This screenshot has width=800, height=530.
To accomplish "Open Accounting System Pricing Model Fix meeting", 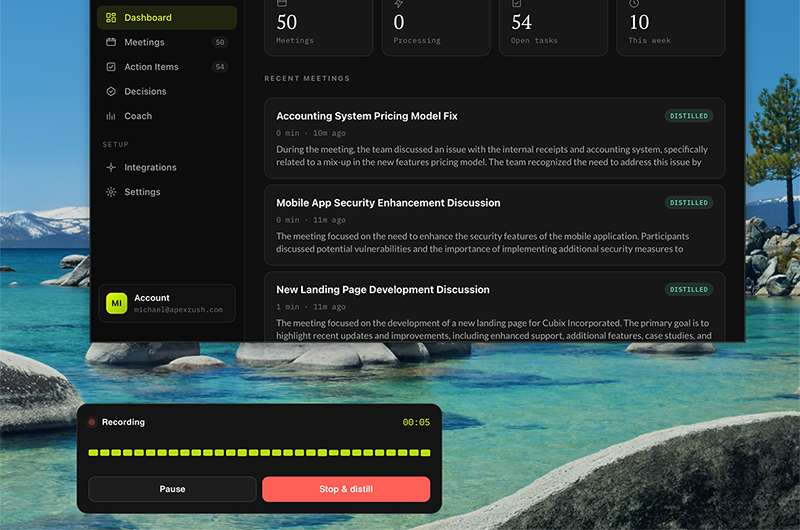I will [x=494, y=138].
